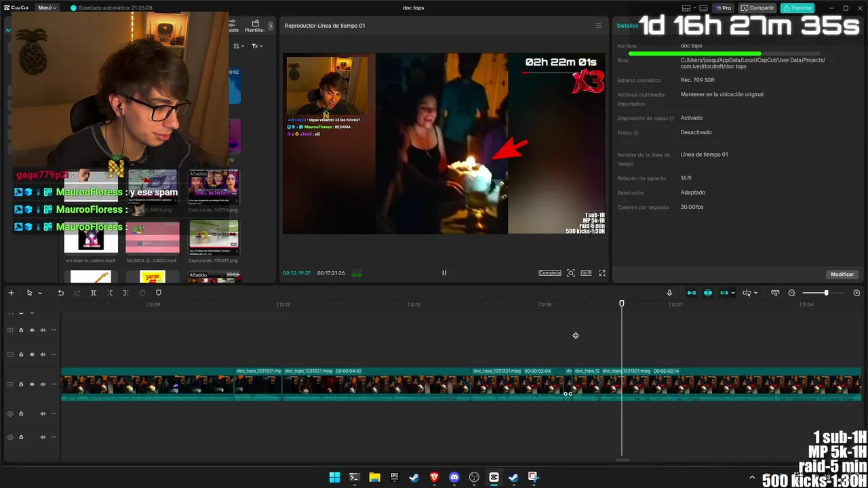Open File Explorer from the taskbar
Screen dimensions: 868x488
pyautogui.click(x=374, y=477)
